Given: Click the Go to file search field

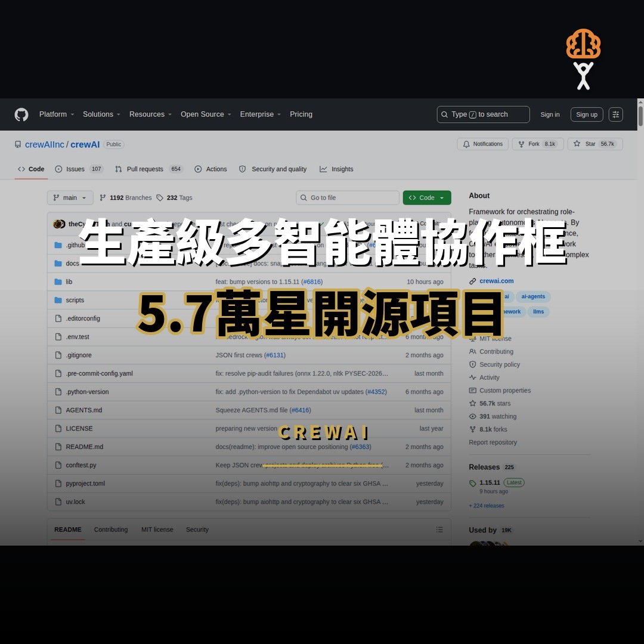Looking at the screenshot, I should point(348,198).
